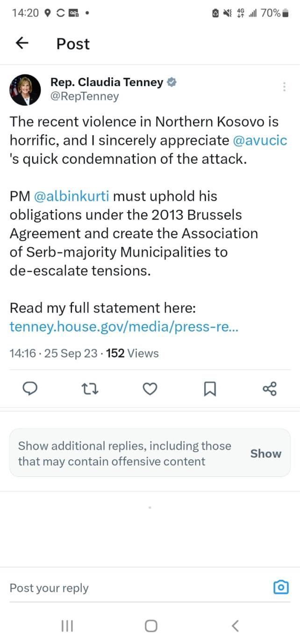The image size is (300, 644).
Task: Tap the 152 Views count
Action: pos(132,353)
